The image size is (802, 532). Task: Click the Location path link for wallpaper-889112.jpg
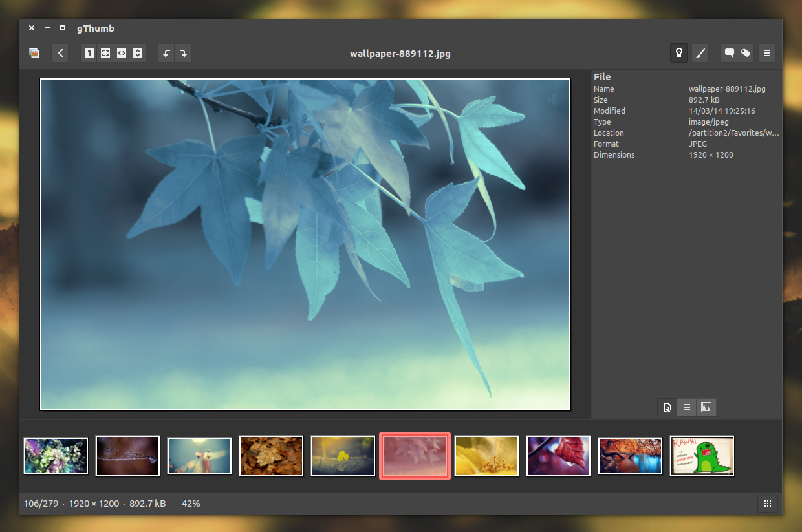tap(734, 133)
